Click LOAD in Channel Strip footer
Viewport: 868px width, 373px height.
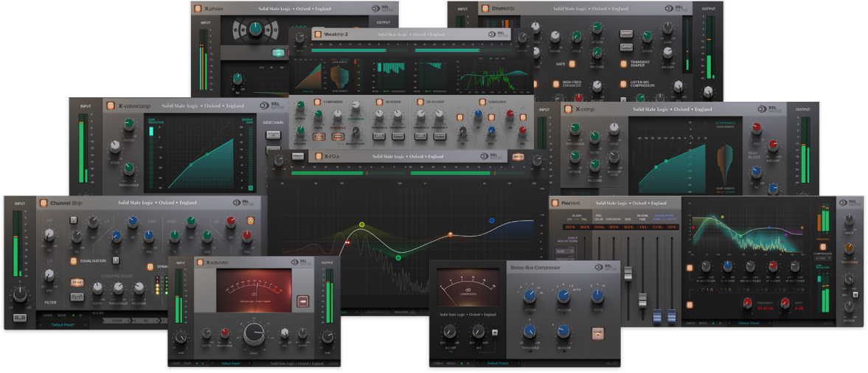point(48,316)
